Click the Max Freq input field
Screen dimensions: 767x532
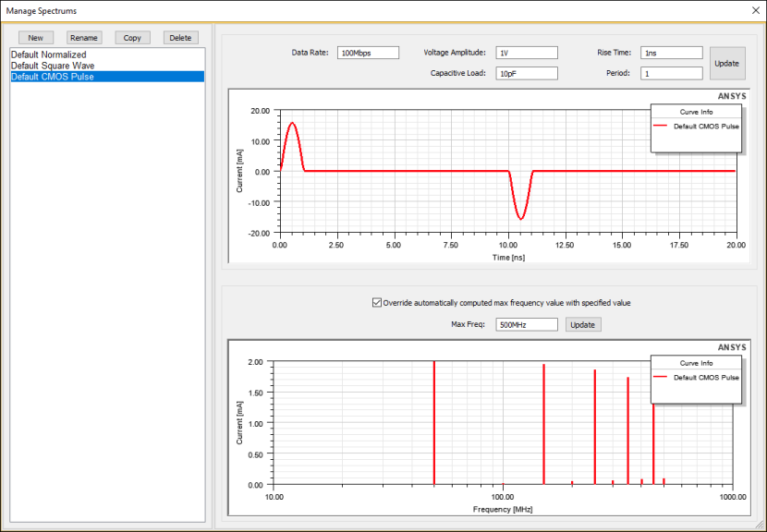pos(527,324)
